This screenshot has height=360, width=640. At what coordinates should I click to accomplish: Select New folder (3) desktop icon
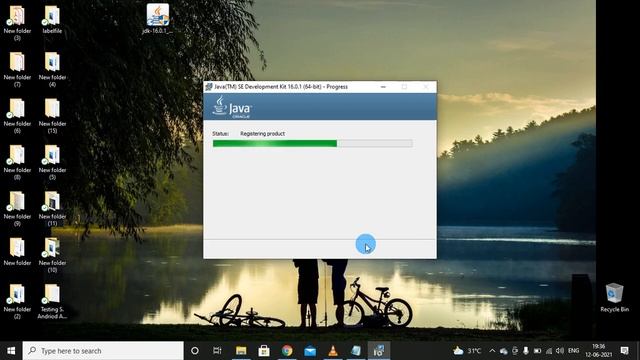click(17, 23)
